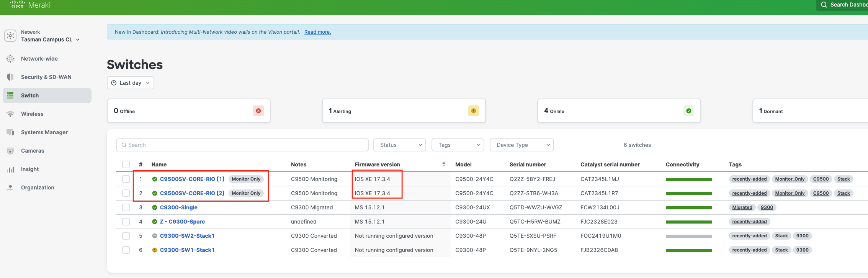This screenshot has width=868, height=278.
Task: Click green status icon for C9500SV-CORE-RIO [1]
Action: 155,179
